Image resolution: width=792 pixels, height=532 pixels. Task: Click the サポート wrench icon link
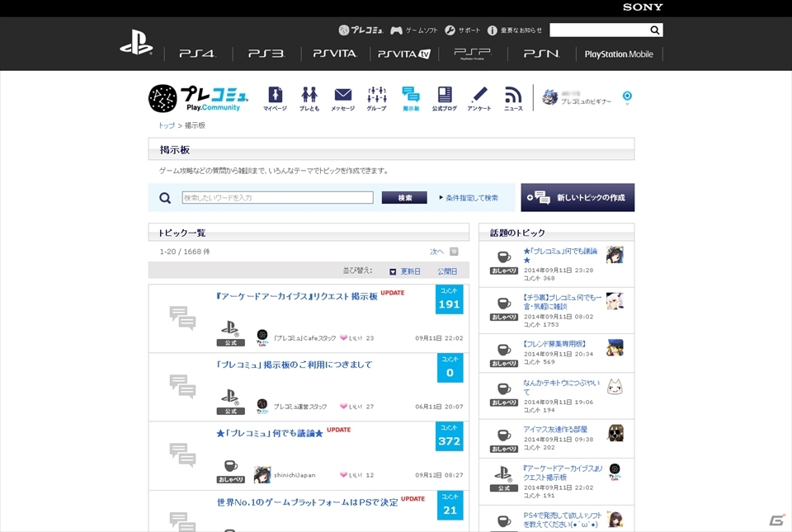click(462, 31)
